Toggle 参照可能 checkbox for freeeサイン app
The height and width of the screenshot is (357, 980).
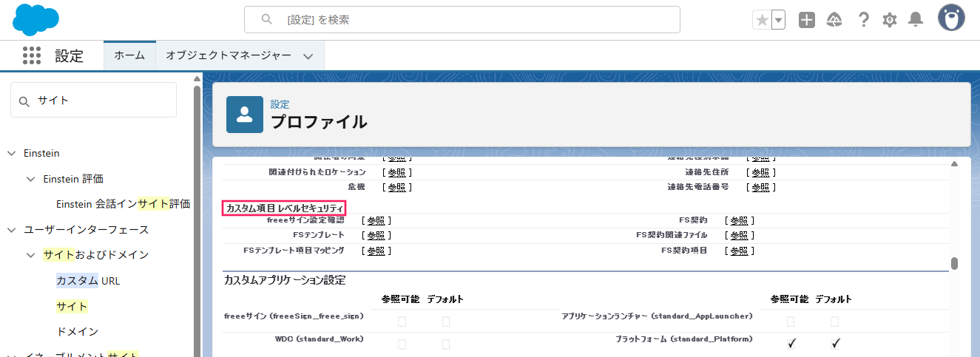pos(402,322)
